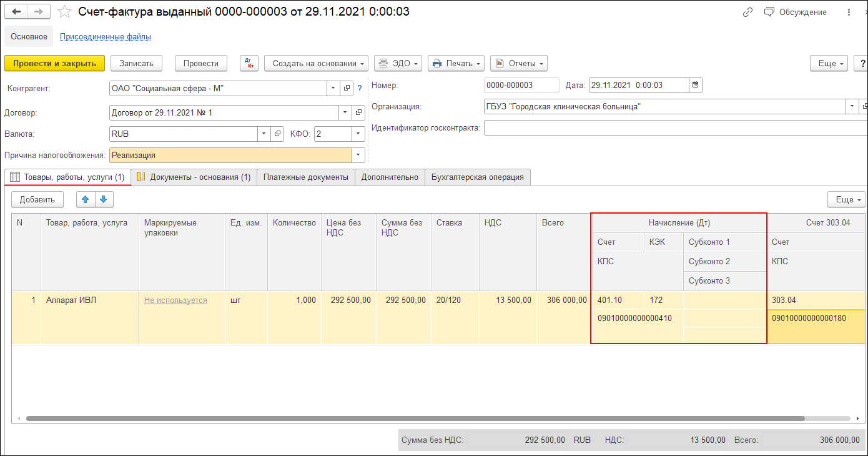
Task: Go back with the left arrow button
Action: pos(16,12)
